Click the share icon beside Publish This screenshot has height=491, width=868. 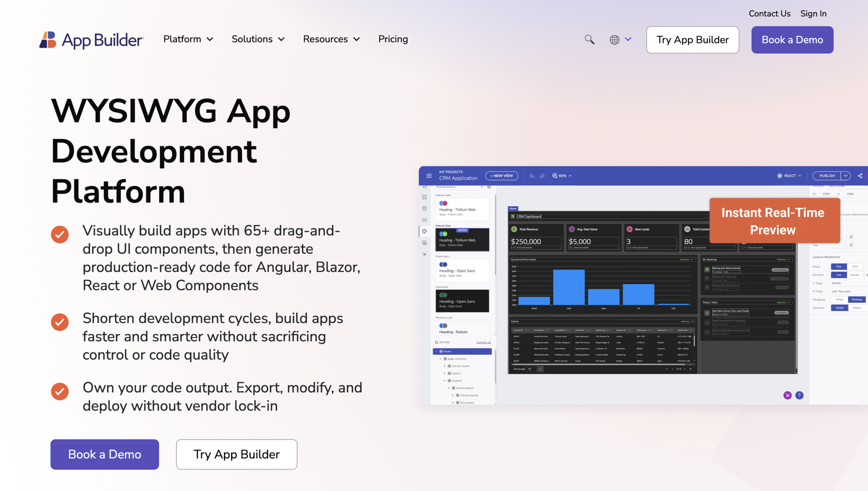(860, 176)
